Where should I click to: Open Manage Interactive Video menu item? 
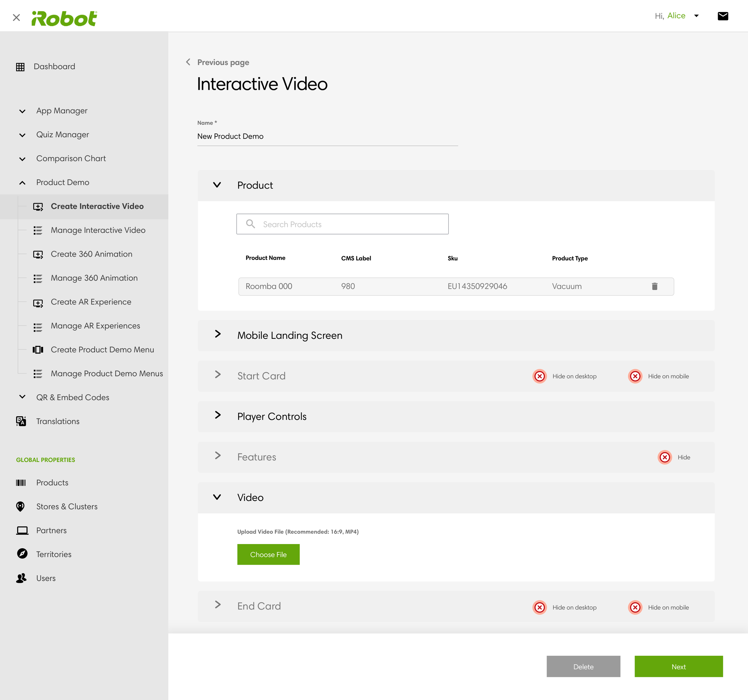[x=98, y=230]
